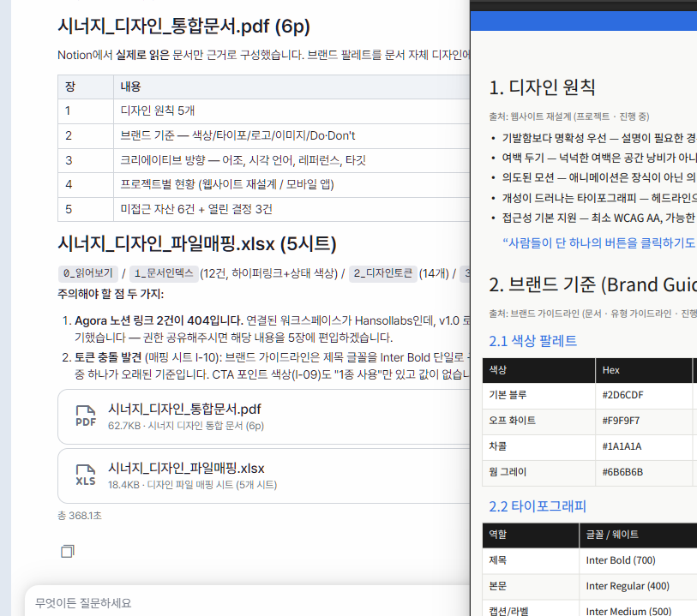Screen dimensions: 697x616
Task: Click the 0_읽어보기 sheet tag
Action: coord(87,273)
